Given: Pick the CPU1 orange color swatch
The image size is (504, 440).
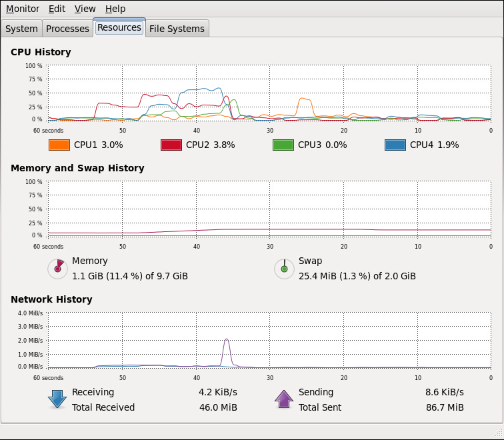Looking at the screenshot, I should pos(59,145).
